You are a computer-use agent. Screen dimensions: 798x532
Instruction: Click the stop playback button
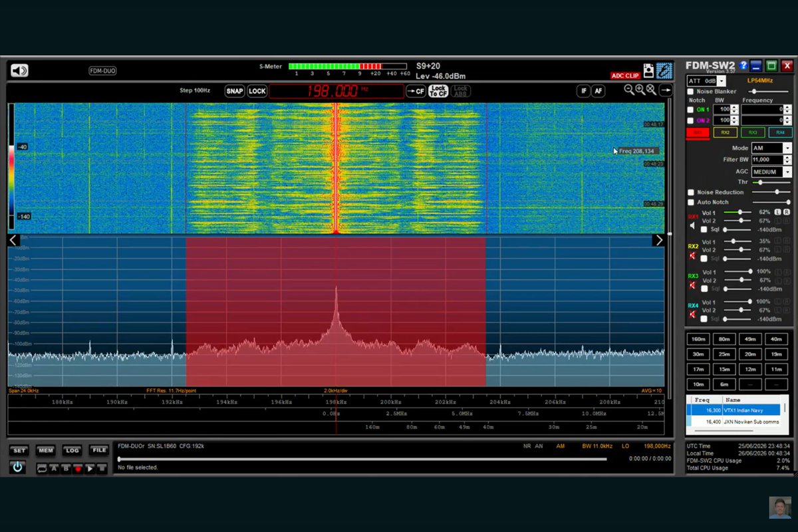[102, 469]
